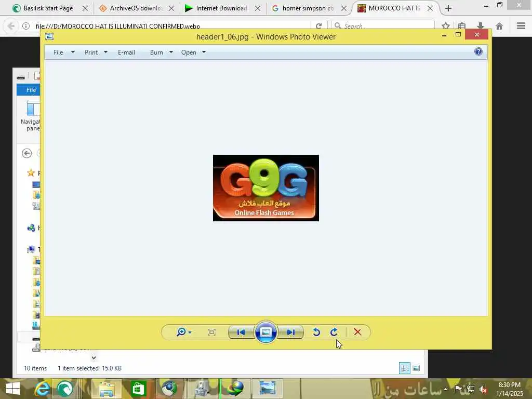Reload the current browser page
Image resolution: width=532 pixels, height=399 pixels.
tap(318, 26)
